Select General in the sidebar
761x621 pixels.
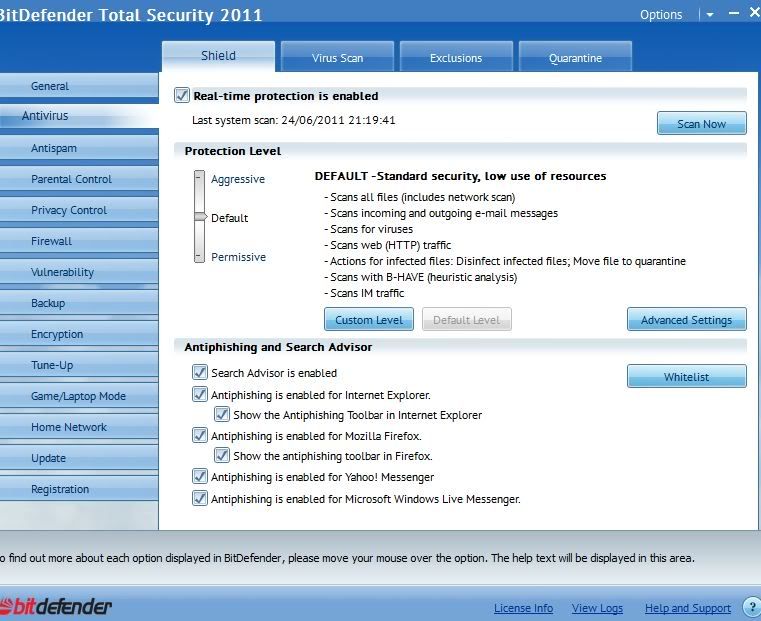tap(79, 86)
